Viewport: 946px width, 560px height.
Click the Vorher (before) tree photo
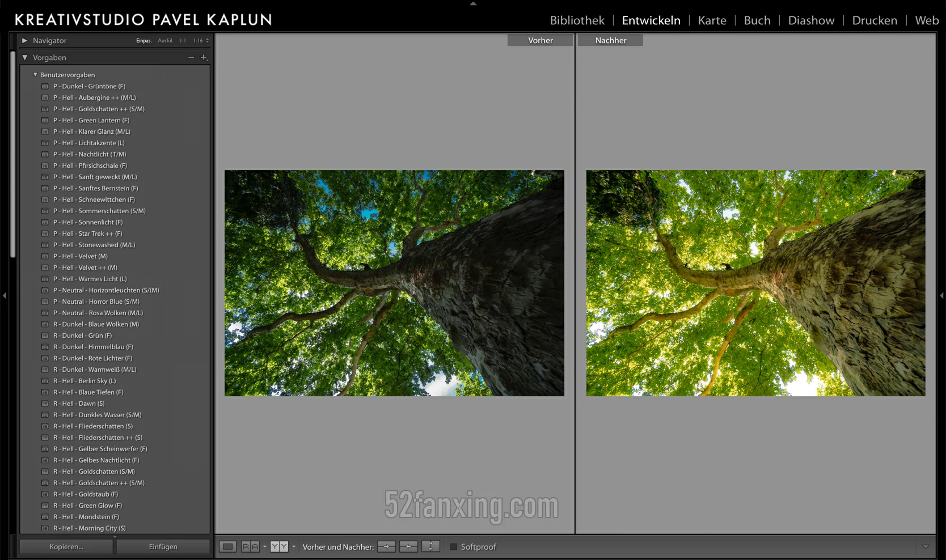(x=394, y=283)
